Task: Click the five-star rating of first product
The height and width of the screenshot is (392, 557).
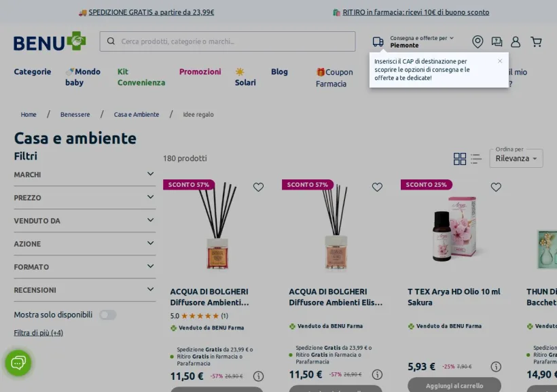Action: [x=200, y=316]
